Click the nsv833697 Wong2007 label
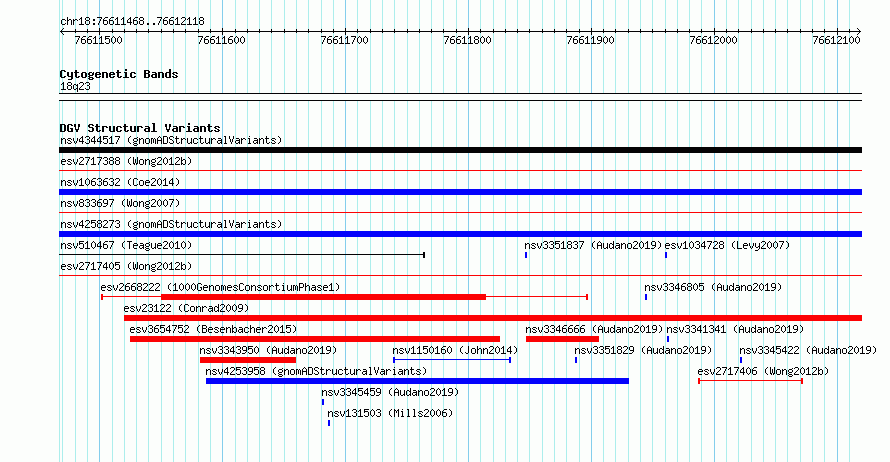Screen dimensions: 890x462 [x=120, y=203]
